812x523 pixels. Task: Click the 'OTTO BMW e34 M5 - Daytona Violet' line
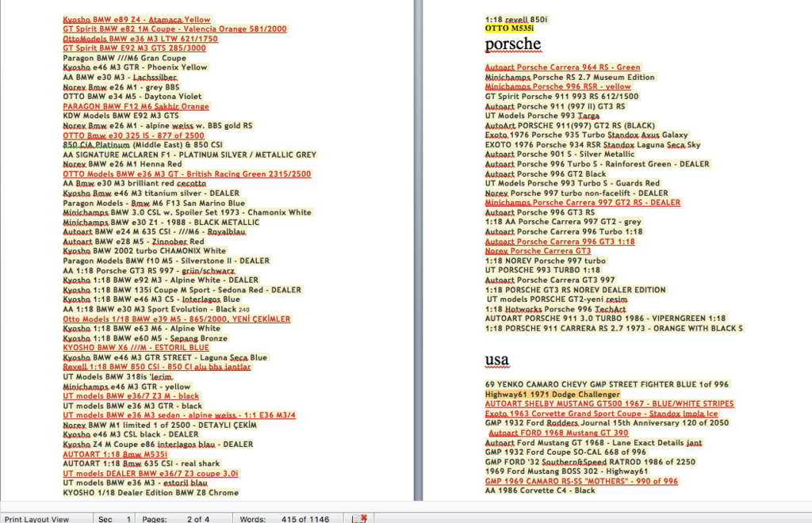pyautogui.click(x=132, y=96)
